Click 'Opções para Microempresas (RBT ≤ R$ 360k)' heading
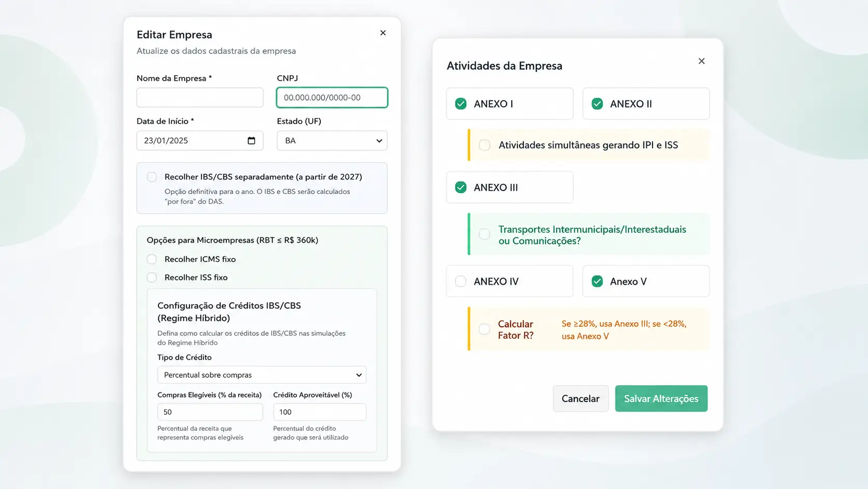Screen dimensions: 868x489 point(233,240)
